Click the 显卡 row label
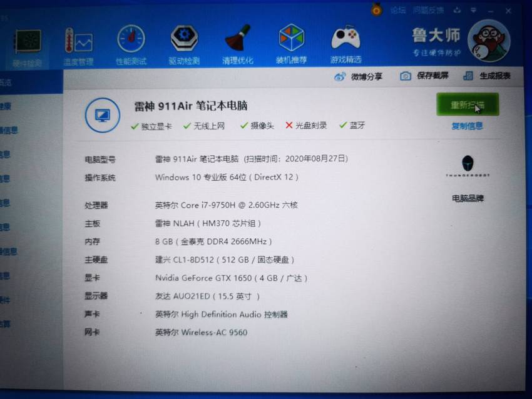Viewport: 532px width, 399px height. click(x=92, y=278)
